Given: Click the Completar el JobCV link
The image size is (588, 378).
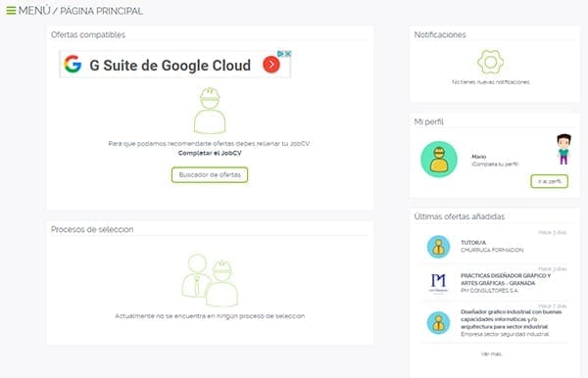Looking at the screenshot, I should click(x=210, y=153).
